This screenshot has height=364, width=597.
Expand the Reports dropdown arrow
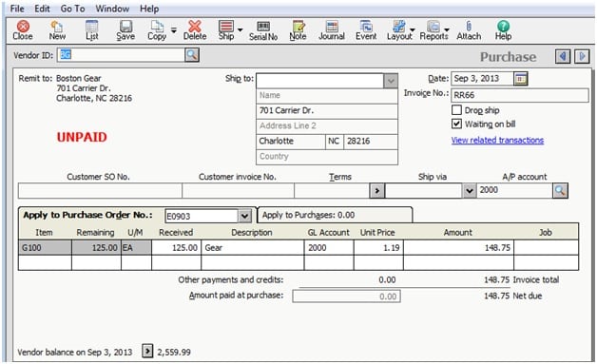coord(447,29)
